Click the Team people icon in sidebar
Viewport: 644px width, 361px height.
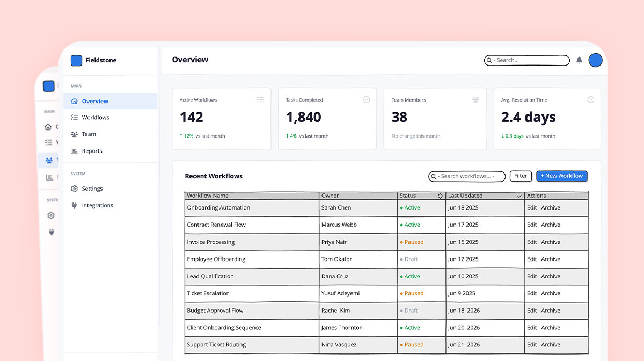[x=75, y=134]
